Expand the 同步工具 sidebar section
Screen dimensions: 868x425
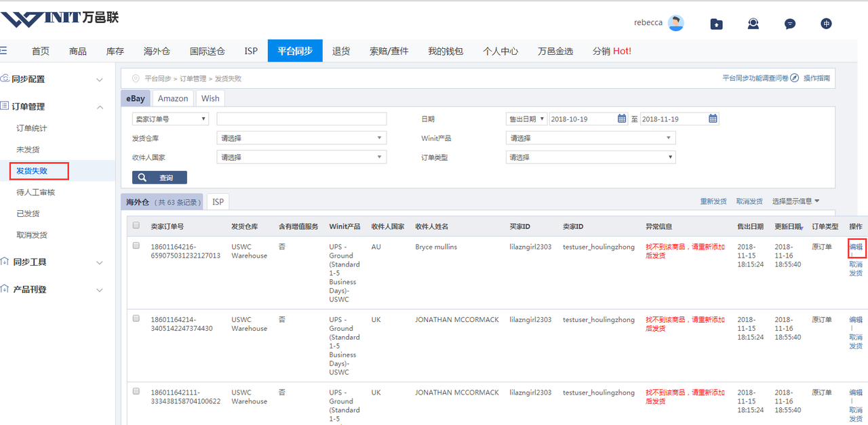tap(100, 262)
